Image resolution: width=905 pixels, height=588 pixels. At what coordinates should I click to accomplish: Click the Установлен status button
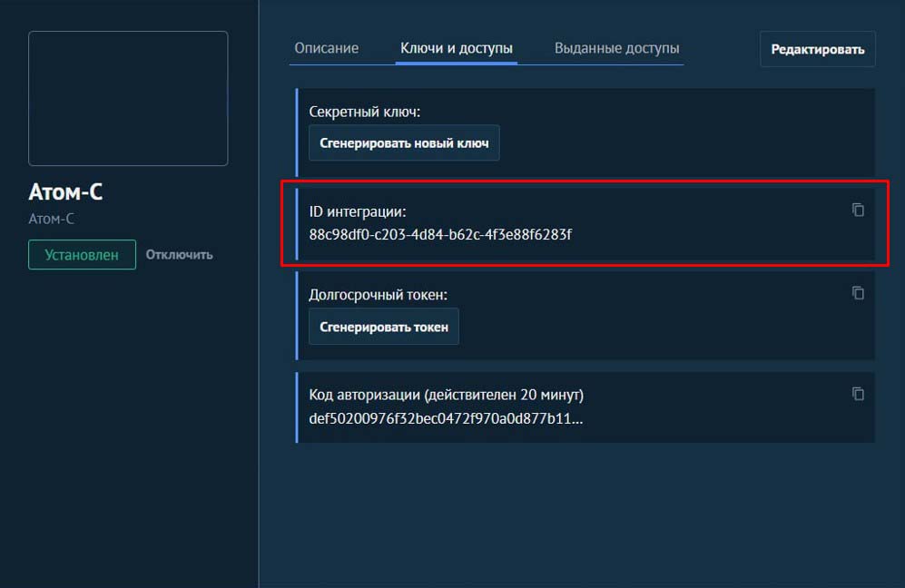[x=82, y=254]
